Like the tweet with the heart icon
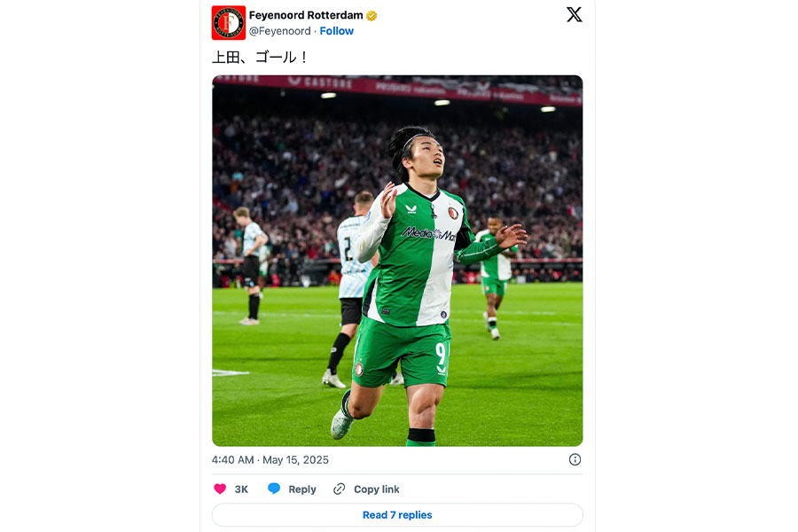Viewport: 798px width, 532px height. coord(221,489)
